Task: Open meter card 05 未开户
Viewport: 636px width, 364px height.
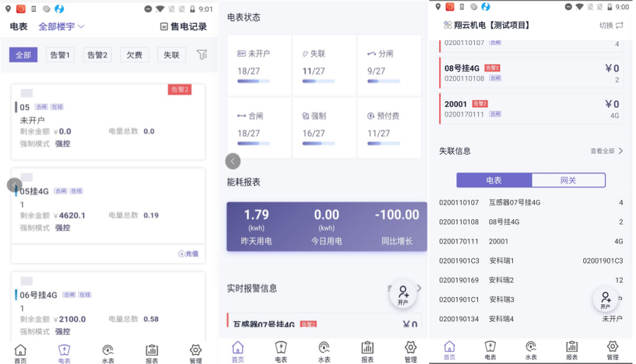Action: (x=108, y=121)
